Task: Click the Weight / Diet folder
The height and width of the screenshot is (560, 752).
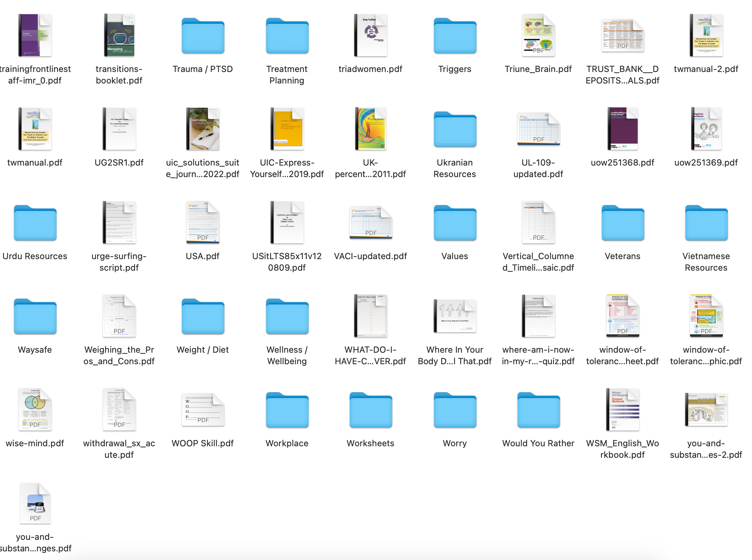Action: click(x=203, y=317)
